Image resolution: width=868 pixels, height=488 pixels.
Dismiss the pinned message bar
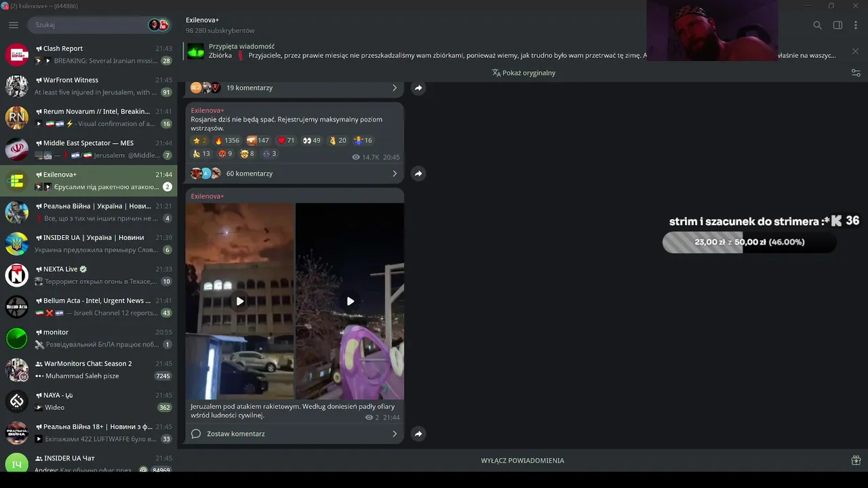855,51
